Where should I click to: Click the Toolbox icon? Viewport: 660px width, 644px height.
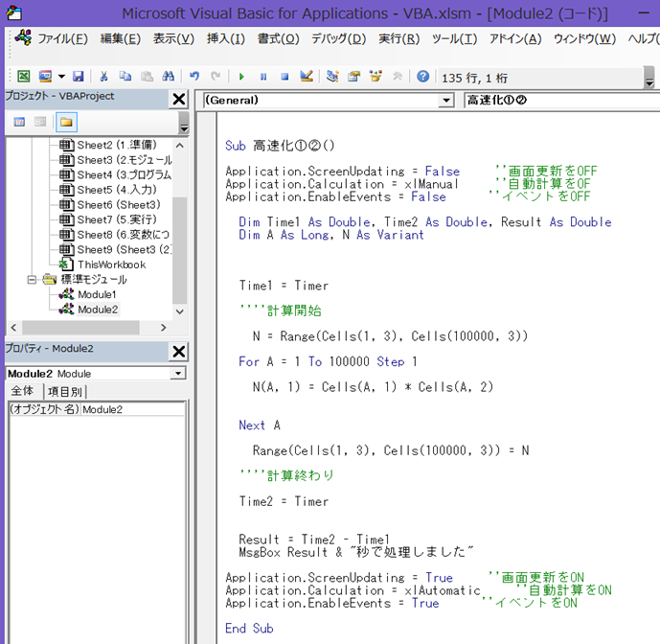coord(397,77)
